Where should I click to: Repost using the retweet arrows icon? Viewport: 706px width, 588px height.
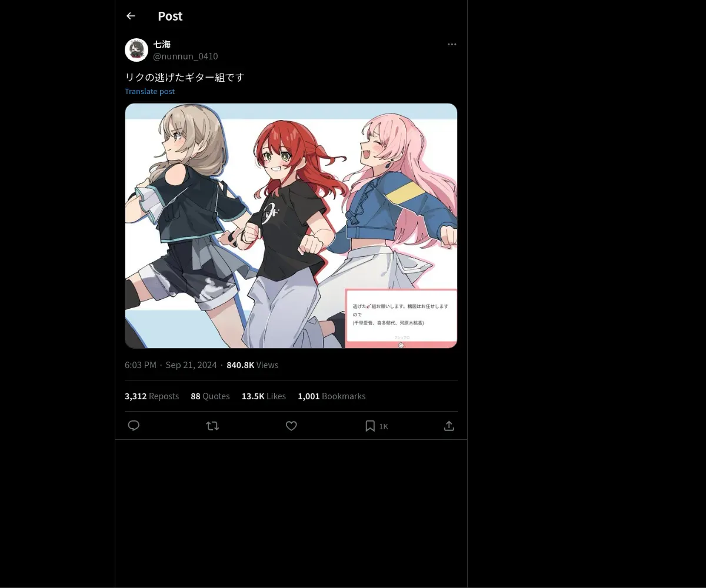(212, 426)
